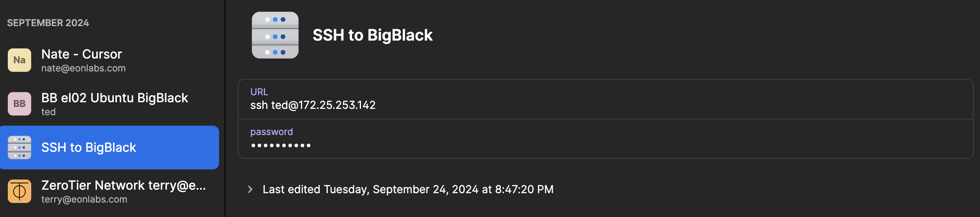Click the "password" field label
This screenshot has height=217, width=980.
point(271,132)
